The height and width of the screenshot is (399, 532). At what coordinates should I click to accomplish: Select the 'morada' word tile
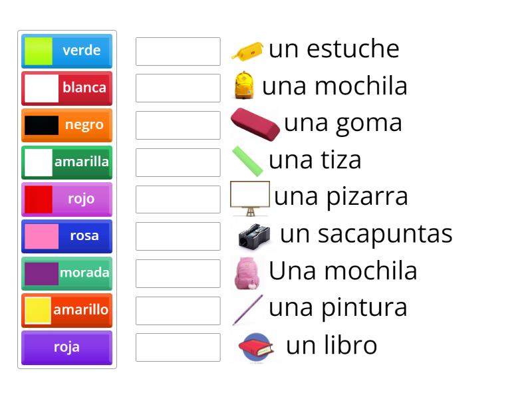pyautogui.click(x=66, y=273)
